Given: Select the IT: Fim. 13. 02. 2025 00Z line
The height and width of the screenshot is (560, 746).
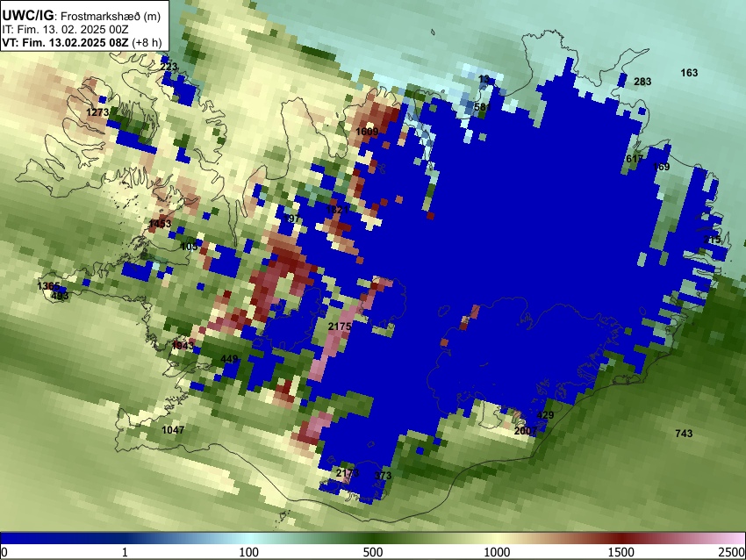Looking at the screenshot, I should coord(65,30).
